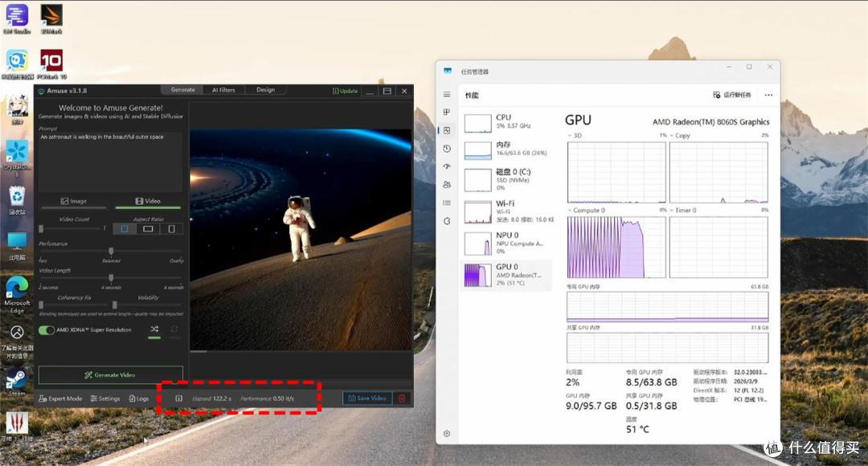Switch to the Generate tab in Amuse

182,90
